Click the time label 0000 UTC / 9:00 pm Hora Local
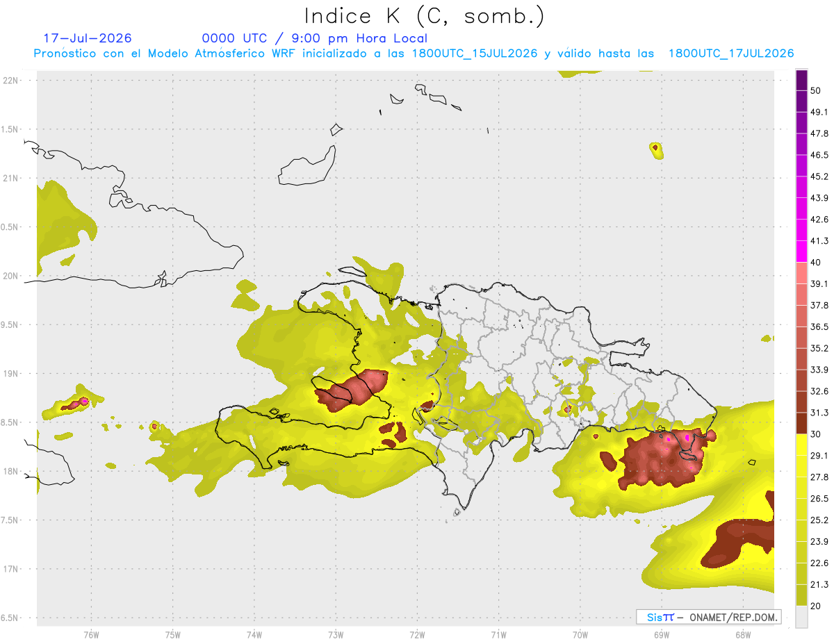 click(x=315, y=38)
